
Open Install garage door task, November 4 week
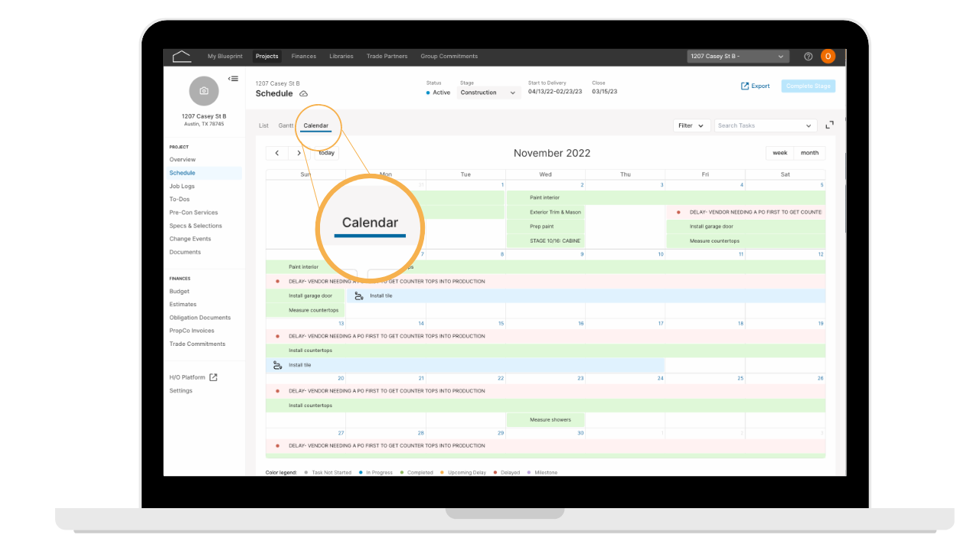746,227
